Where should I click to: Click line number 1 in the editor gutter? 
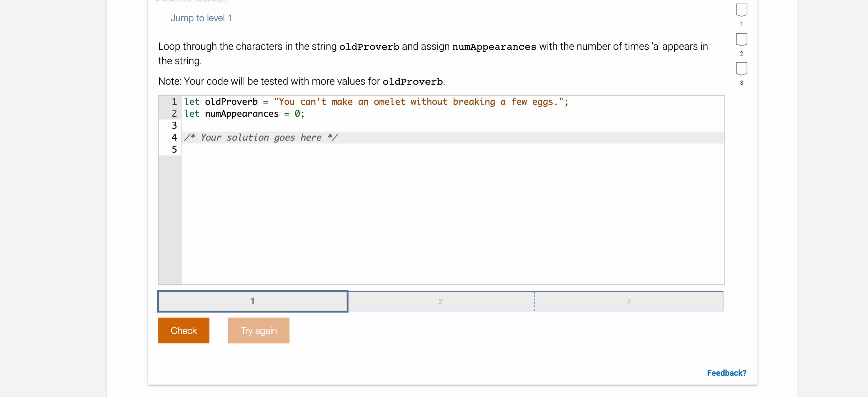tap(174, 102)
